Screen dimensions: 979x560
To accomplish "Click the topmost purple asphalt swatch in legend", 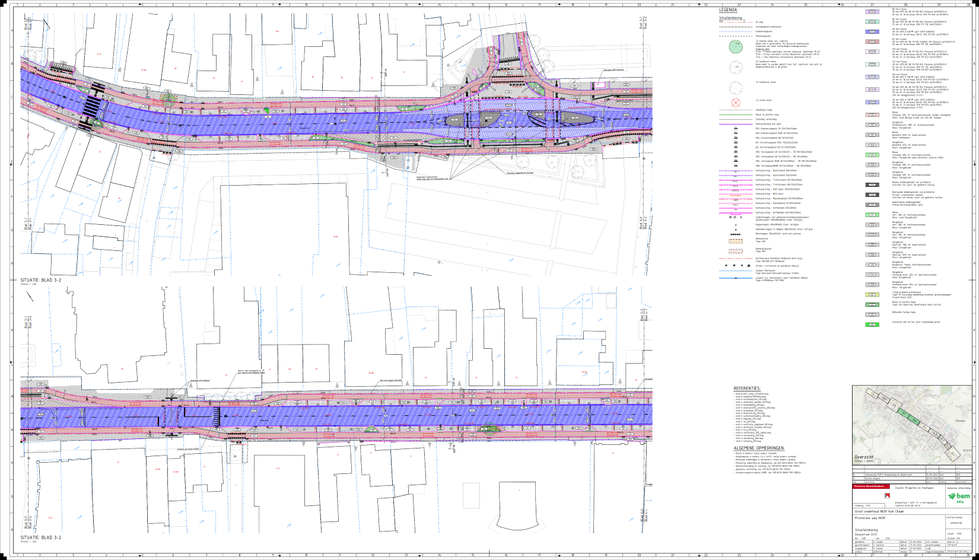I will click(x=872, y=11).
